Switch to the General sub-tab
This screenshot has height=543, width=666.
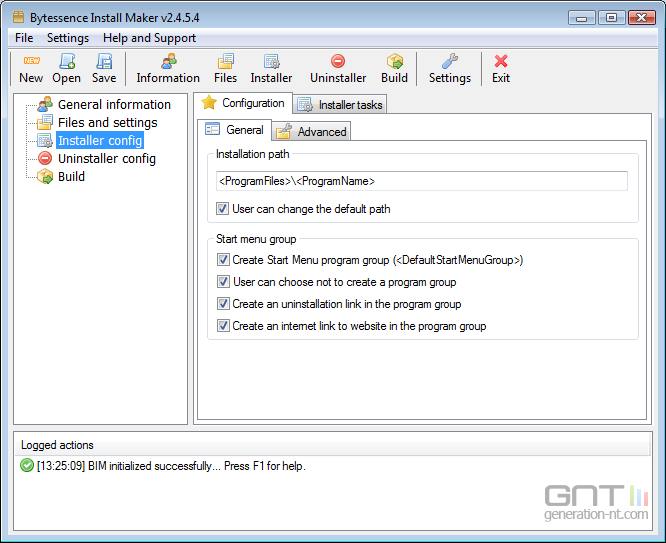coord(234,130)
